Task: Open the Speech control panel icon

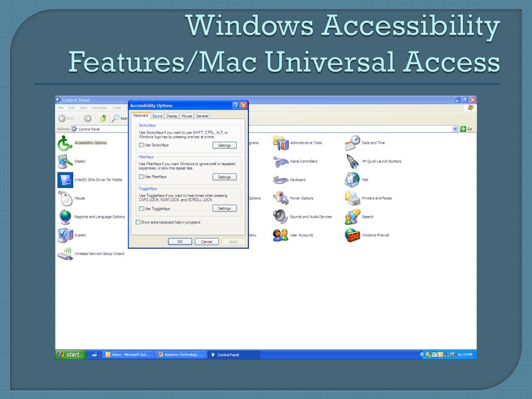Action: coord(352,217)
